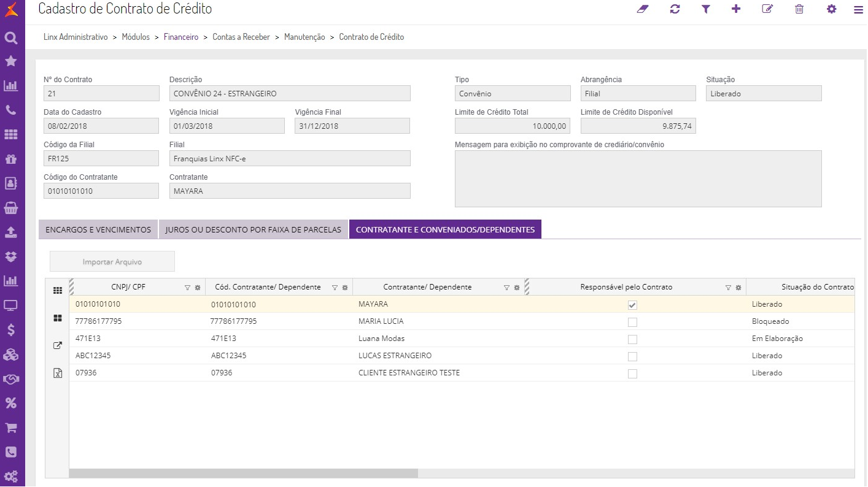The image size is (868, 487).
Task: Expand the hamburger menu at top right
Action: click(858, 10)
